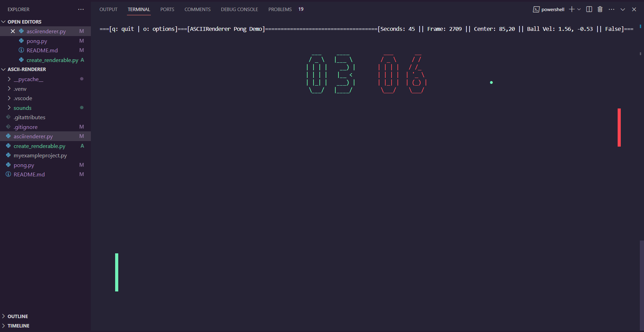644x332 pixels.
Task: Click the powershell terminal profile icon
Action: 536,9
